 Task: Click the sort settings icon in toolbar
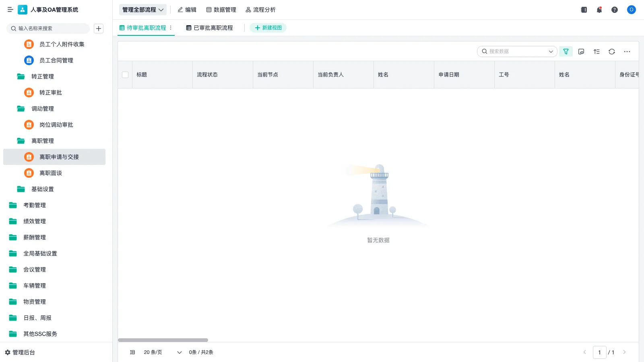pyautogui.click(x=597, y=51)
